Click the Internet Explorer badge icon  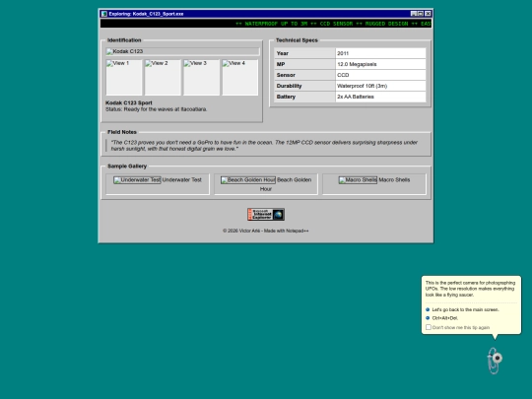[266, 215]
